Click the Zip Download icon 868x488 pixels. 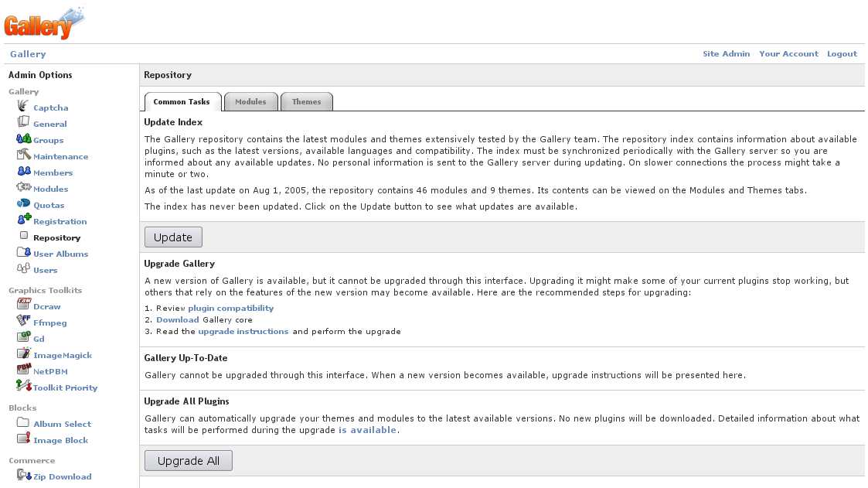[24, 475]
